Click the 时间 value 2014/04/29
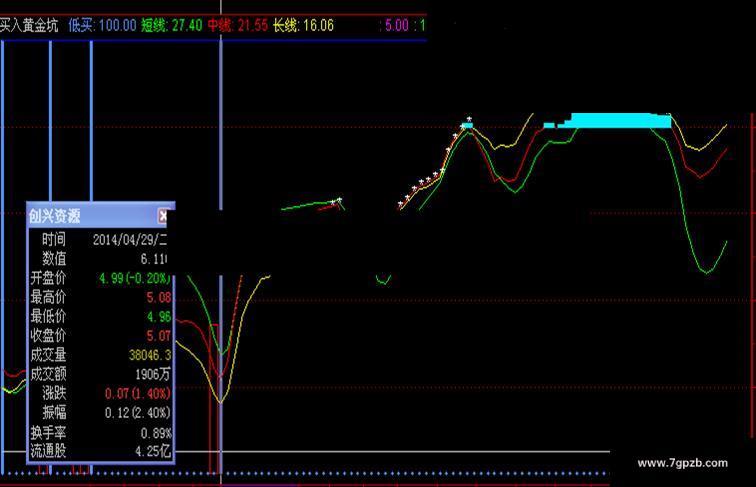The height and width of the screenshot is (487, 756). click(130, 240)
